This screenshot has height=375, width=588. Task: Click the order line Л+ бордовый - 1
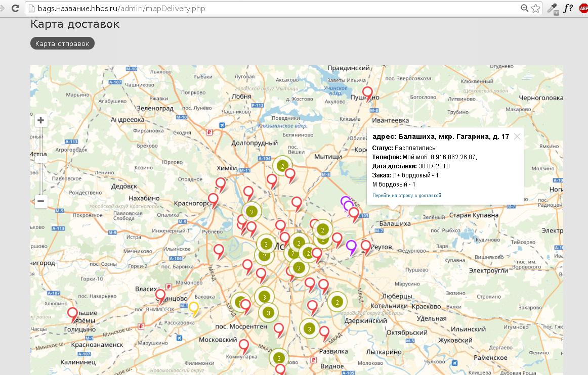415,175
